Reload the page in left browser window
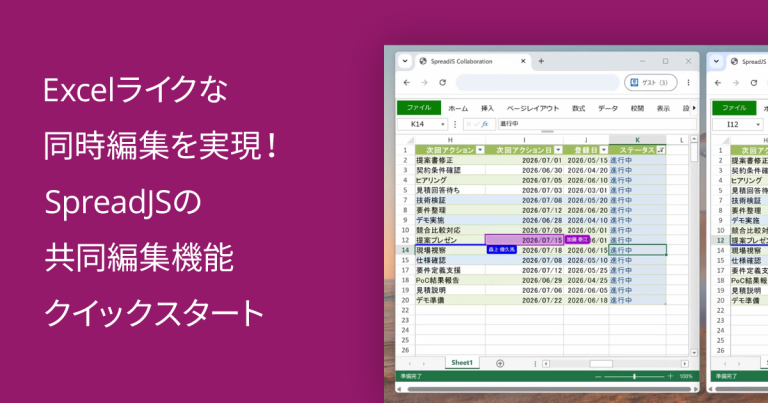Viewport: 768px width, 403px height. click(442, 83)
